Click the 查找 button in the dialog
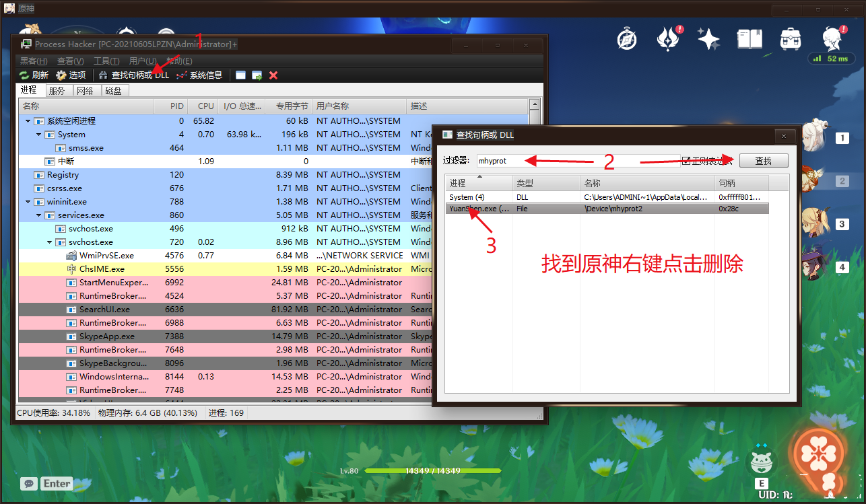 pyautogui.click(x=764, y=161)
